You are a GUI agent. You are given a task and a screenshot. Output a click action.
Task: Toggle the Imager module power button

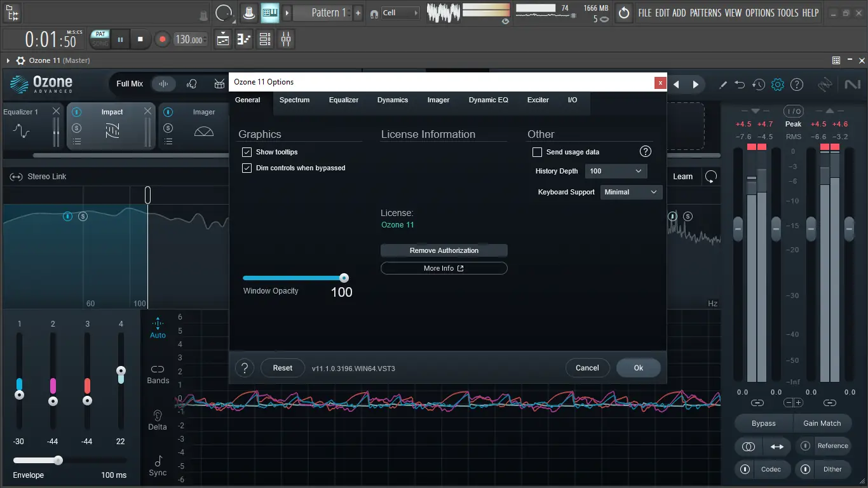point(168,112)
